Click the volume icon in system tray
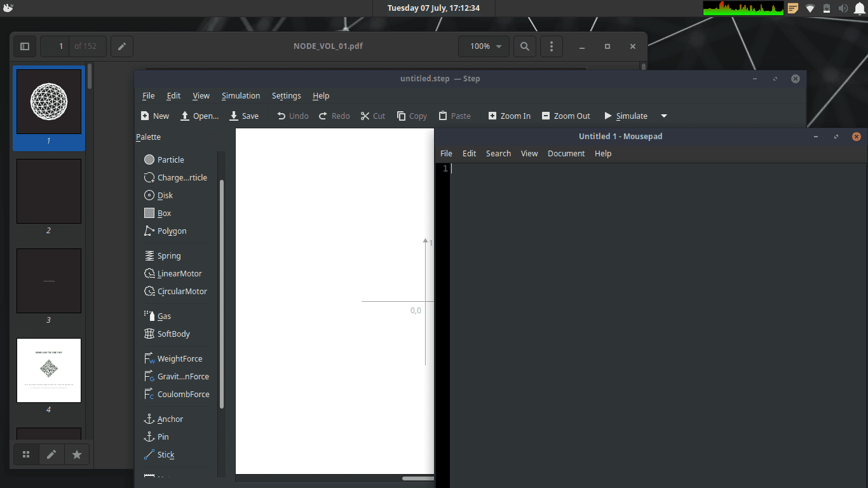The height and width of the screenshot is (488, 868). 843,8
